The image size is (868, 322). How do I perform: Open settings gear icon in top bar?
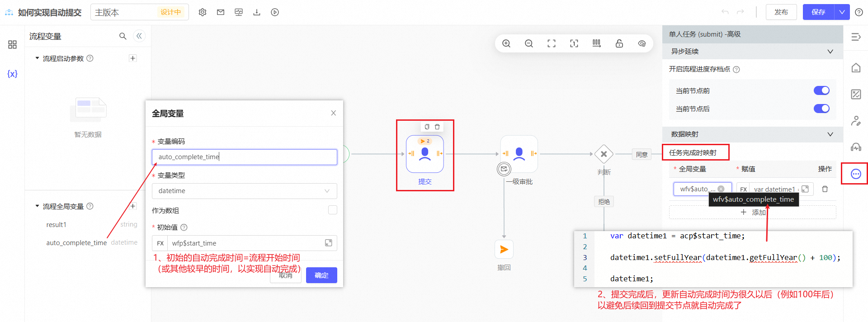pos(203,12)
